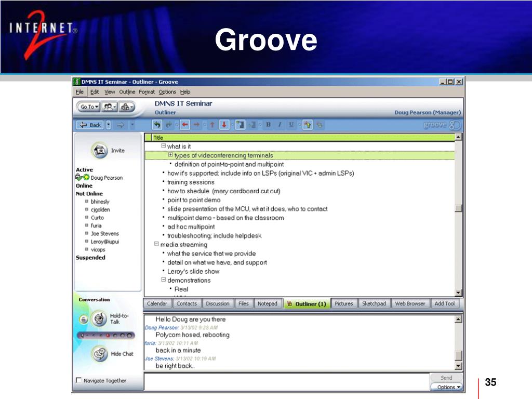Select the Outliner (1) tab
Viewport: 532px width, 399px height.
[307, 303]
